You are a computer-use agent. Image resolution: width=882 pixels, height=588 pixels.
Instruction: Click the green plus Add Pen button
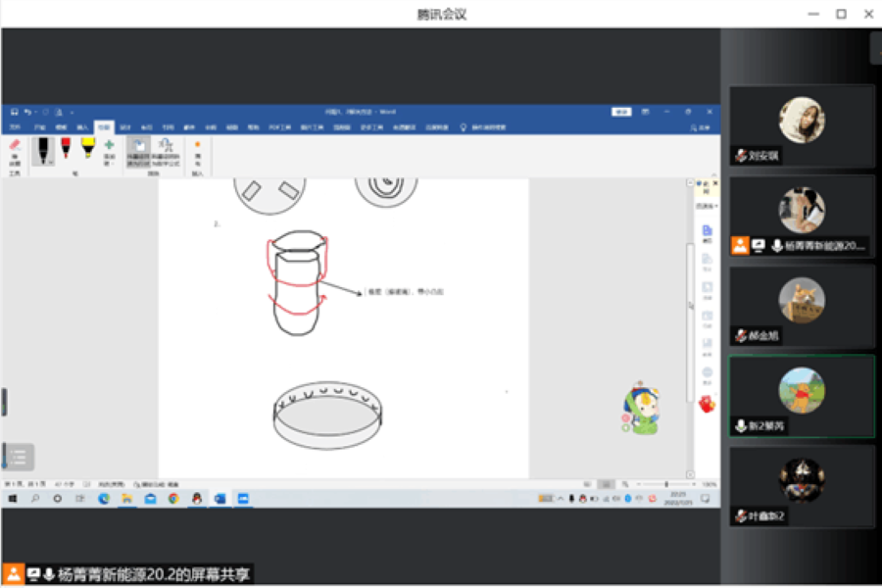pyautogui.click(x=110, y=150)
